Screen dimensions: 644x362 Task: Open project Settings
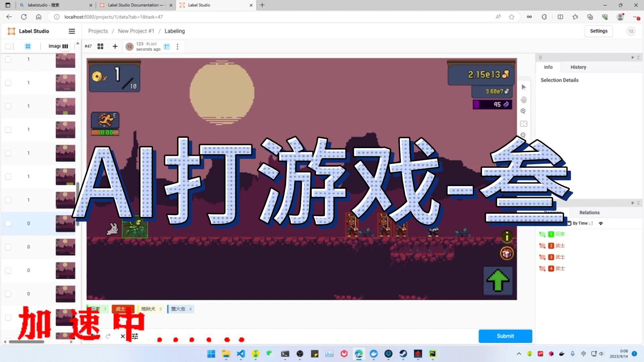(598, 31)
